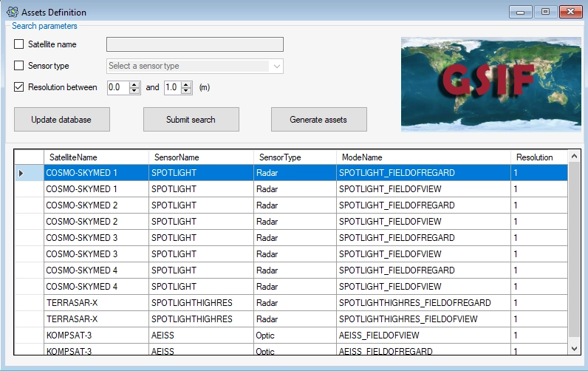
Task: Click the Submit search button
Action: click(191, 120)
